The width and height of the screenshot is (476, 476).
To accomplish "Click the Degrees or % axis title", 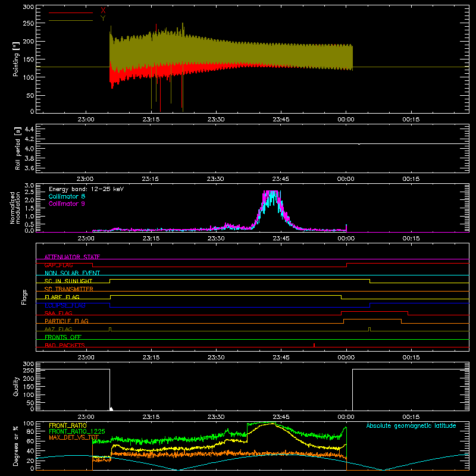I will tap(16, 446).
